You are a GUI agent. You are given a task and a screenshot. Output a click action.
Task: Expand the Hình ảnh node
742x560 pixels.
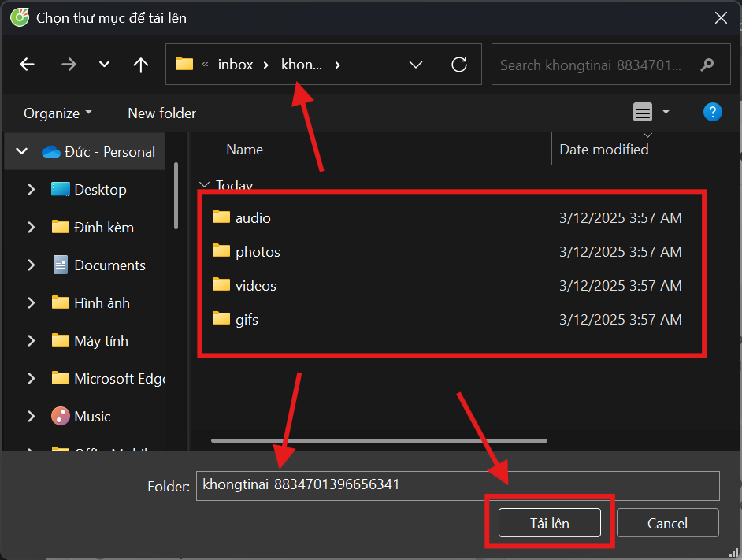(32, 303)
